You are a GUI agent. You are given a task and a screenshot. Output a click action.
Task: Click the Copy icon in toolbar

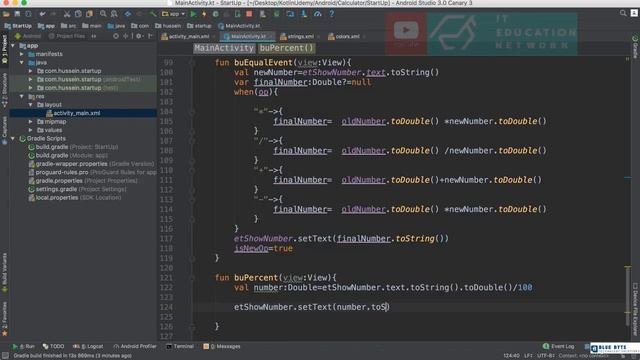pyautogui.click(x=78, y=14)
